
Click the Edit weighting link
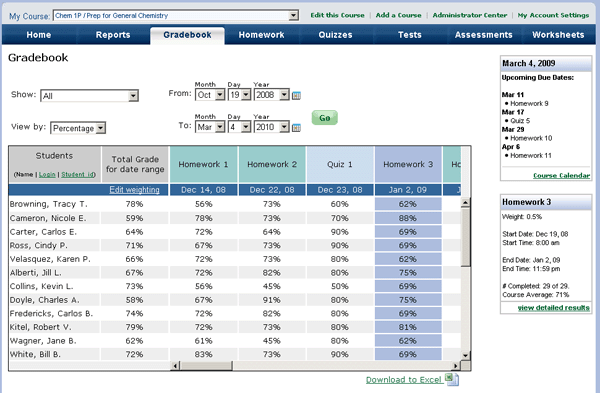[134, 190]
